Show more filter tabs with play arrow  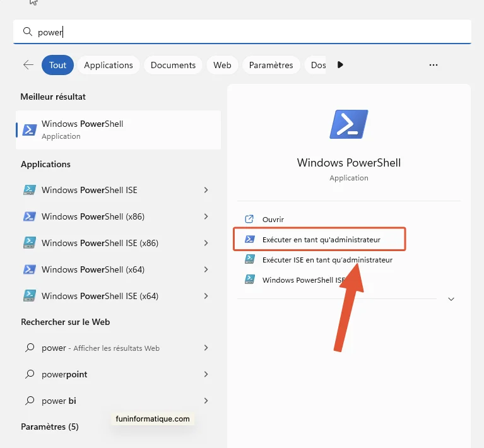(x=340, y=65)
